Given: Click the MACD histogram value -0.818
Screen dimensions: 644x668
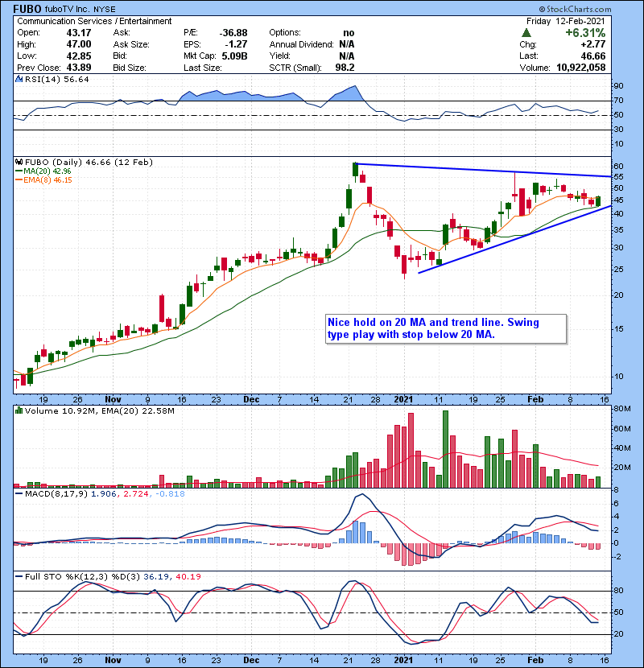Looking at the screenshot, I should [170, 494].
